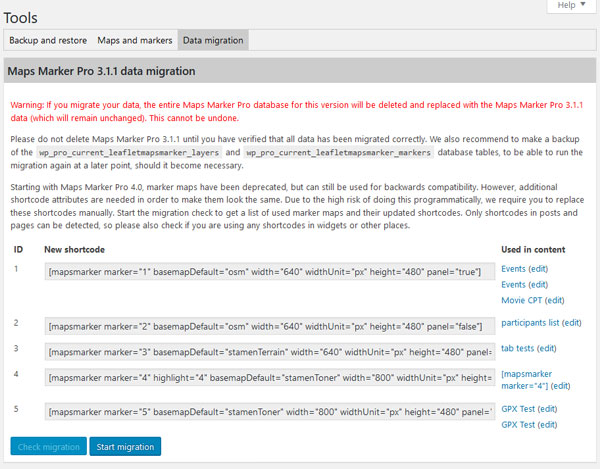Open the participants list link

pyautogui.click(x=530, y=323)
